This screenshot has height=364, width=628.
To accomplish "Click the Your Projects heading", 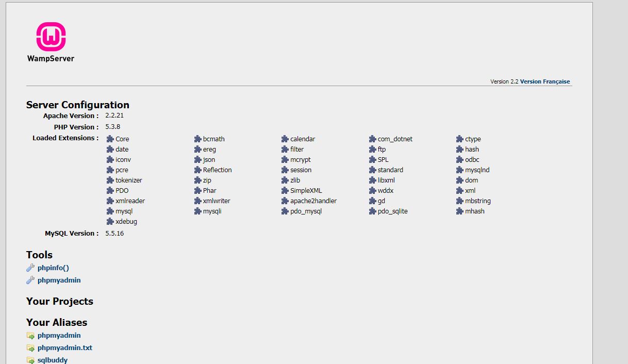I will click(x=60, y=302).
